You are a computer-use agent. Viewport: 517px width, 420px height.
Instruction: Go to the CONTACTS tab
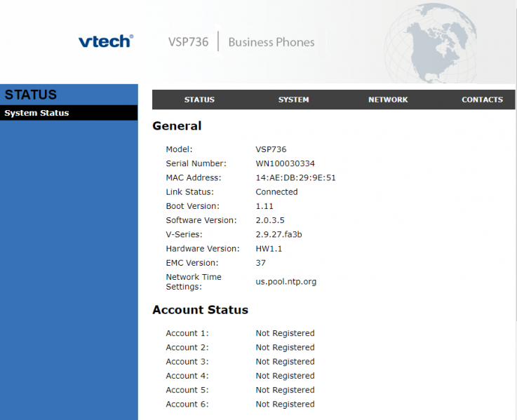(482, 100)
